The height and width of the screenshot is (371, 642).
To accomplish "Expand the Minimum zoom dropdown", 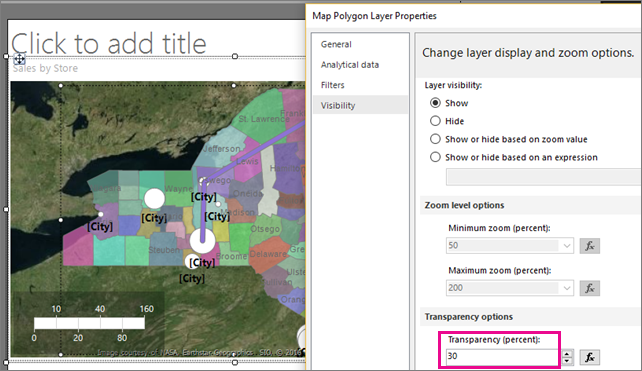I will [x=567, y=246].
